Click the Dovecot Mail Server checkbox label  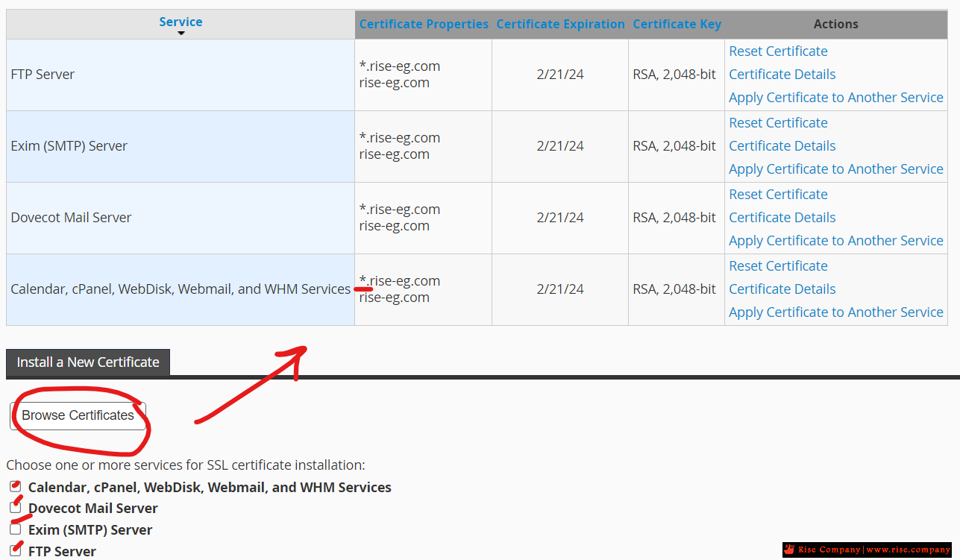pyautogui.click(x=93, y=509)
